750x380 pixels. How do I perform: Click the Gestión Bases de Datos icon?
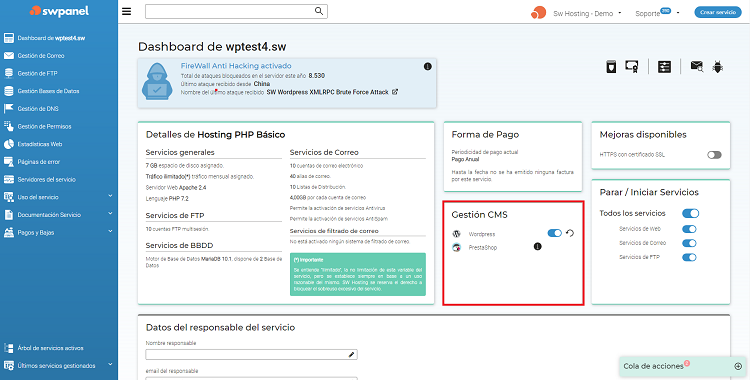[9, 91]
